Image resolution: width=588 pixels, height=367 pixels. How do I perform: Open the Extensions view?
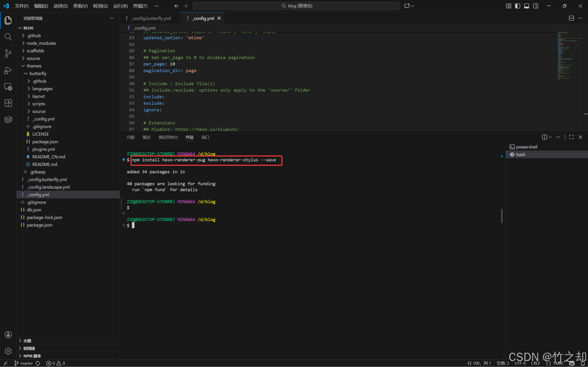(x=8, y=103)
